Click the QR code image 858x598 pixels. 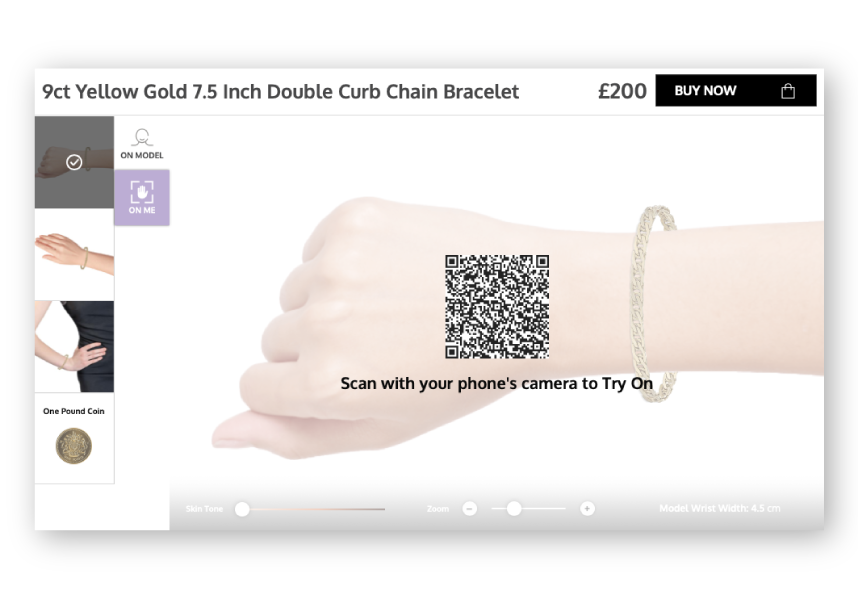tap(497, 306)
